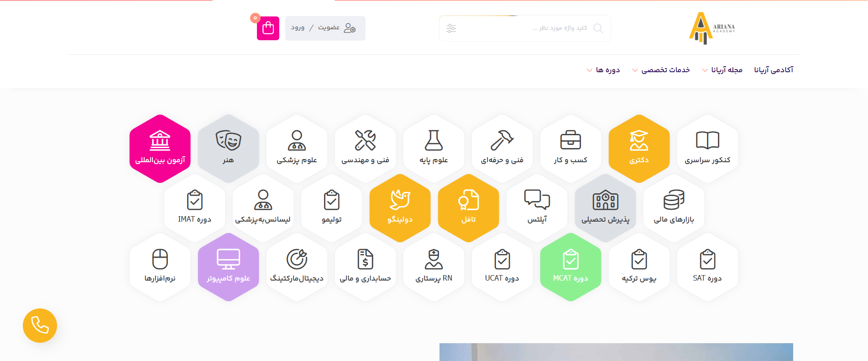Open the green دوره MCAT hexagon
The image size is (868, 361).
pos(570,267)
